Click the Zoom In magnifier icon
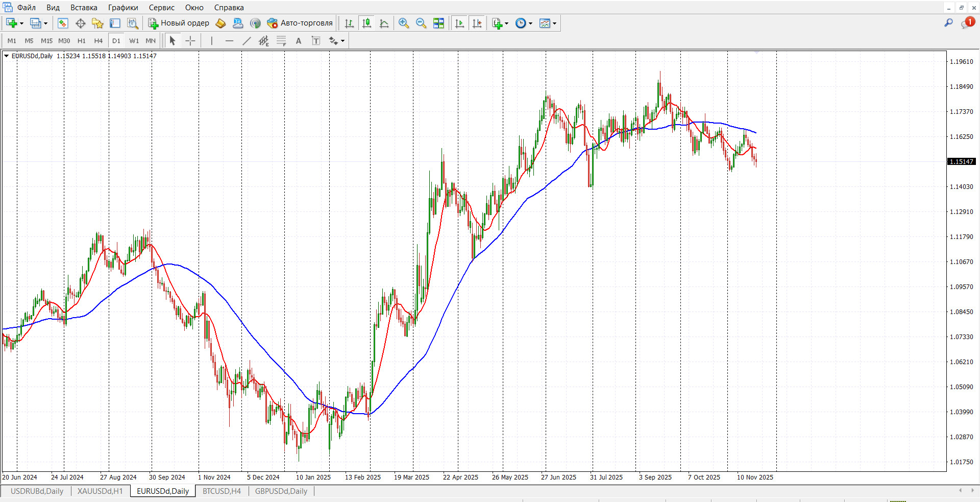The width and height of the screenshot is (980, 502). [403, 23]
